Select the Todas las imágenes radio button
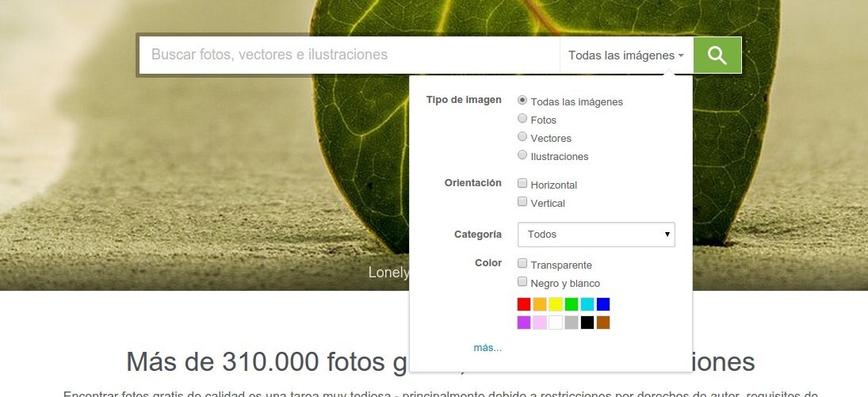 522,101
